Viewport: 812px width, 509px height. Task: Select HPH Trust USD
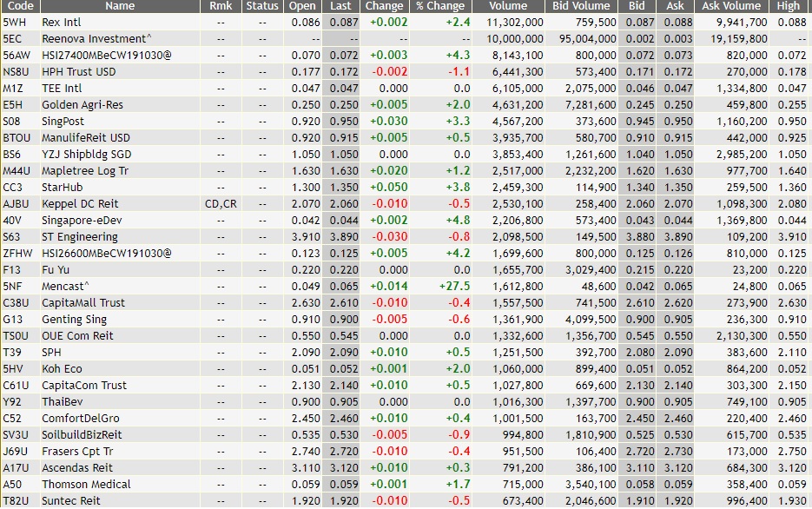pyautogui.click(x=79, y=72)
